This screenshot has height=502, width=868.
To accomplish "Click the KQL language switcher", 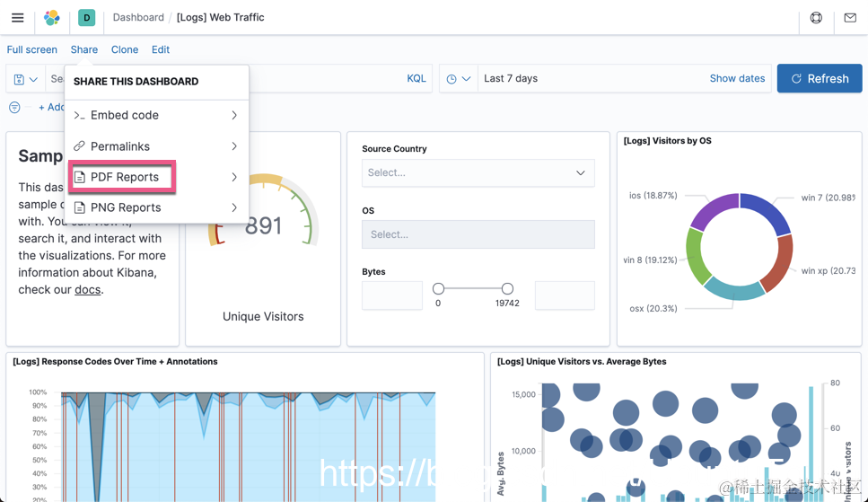I will 416,79.
